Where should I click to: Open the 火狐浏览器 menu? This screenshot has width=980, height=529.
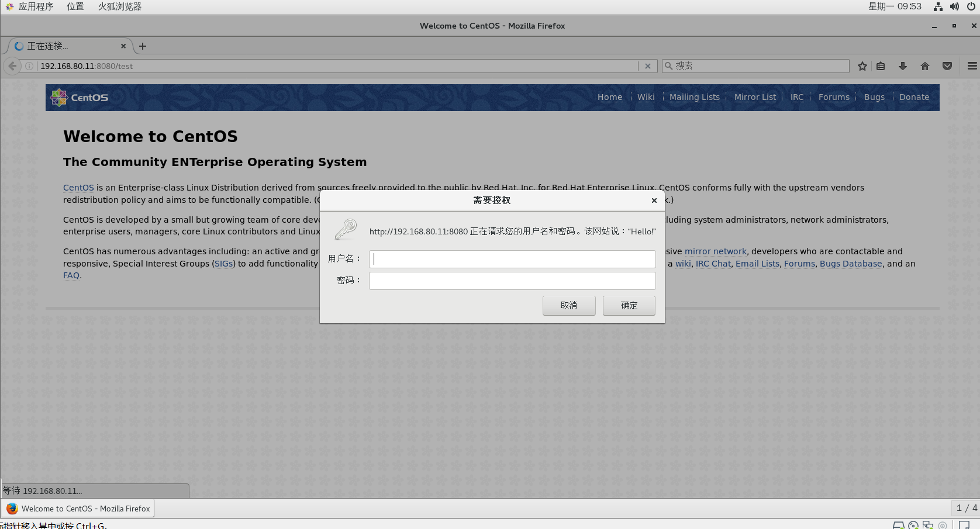point(120,6)
